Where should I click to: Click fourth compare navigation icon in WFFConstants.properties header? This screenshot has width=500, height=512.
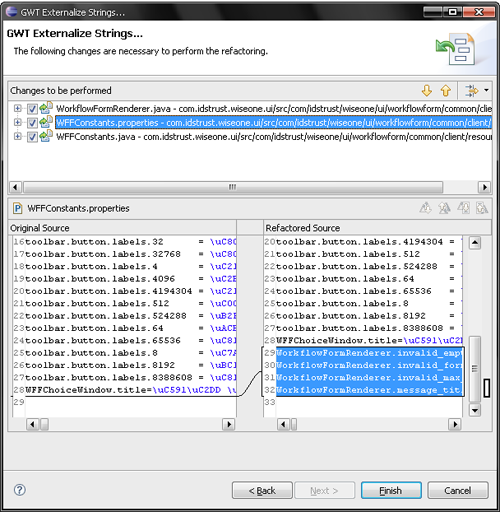(x=482, y=208)
